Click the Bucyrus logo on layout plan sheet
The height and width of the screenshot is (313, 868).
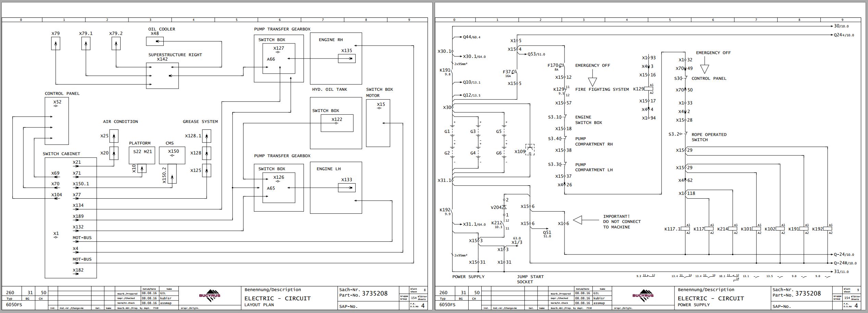(x=210, y=296)
